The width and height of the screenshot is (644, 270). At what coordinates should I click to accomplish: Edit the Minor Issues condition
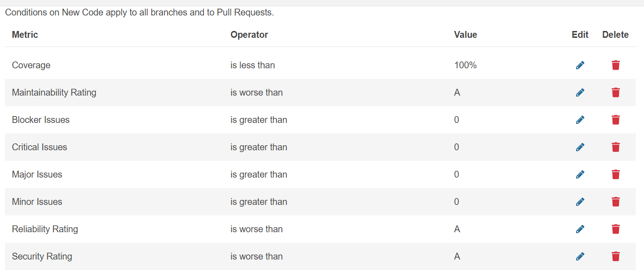pos(580,202)
